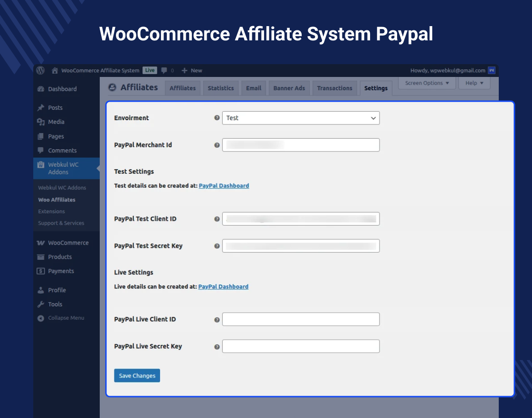This screenshot has height=418, width=532.
Task: Click the user avatar icon at top right
Action: [x=492, y=70]
